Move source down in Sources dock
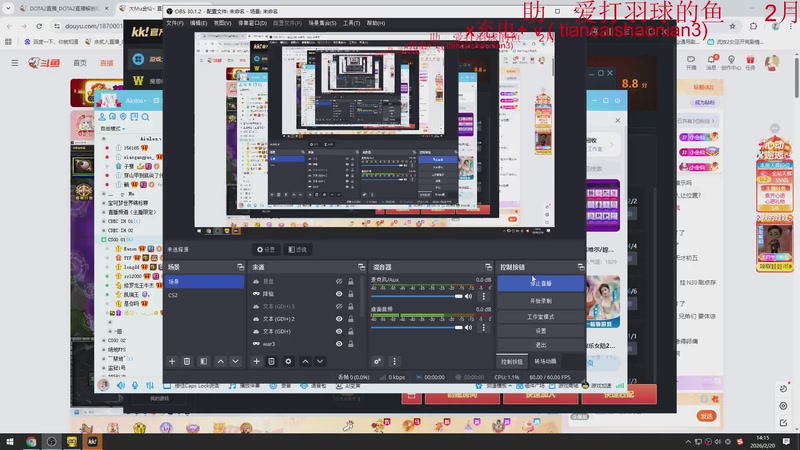The height and width of the screenshot is (450, 800). coord(320,361)
